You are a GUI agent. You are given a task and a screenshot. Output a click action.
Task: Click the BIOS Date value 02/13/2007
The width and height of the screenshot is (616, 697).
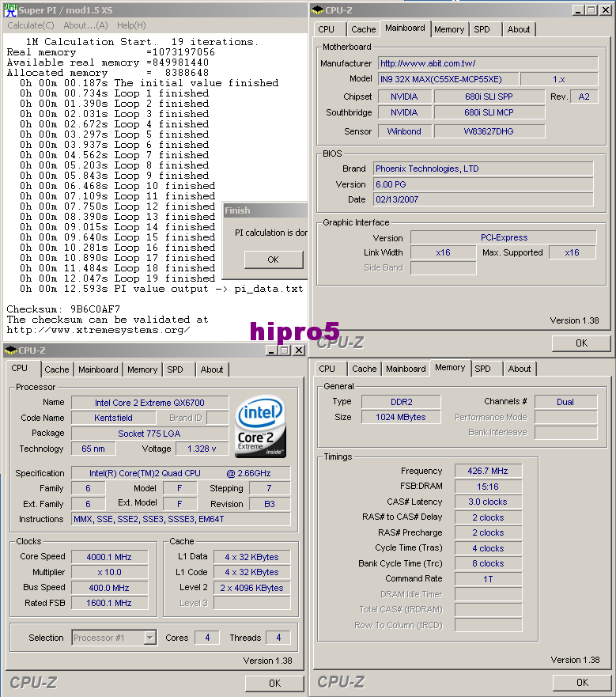click(483, 199)
